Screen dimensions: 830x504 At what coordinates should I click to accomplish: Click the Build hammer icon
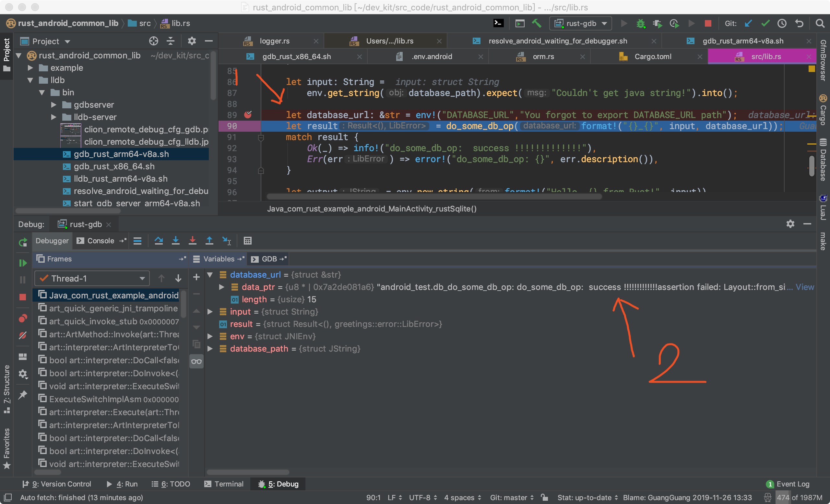click(x=537, y=23)
